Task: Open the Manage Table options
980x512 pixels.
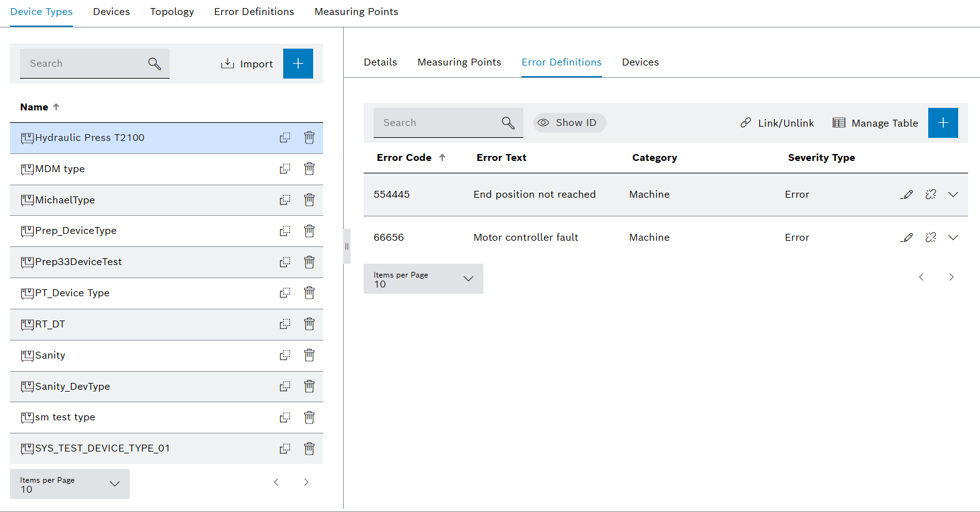Action: pos(875,123)
